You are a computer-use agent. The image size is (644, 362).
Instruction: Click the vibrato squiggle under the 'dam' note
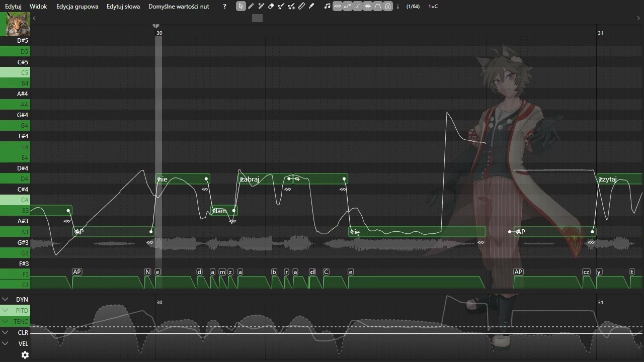[232, 221]
